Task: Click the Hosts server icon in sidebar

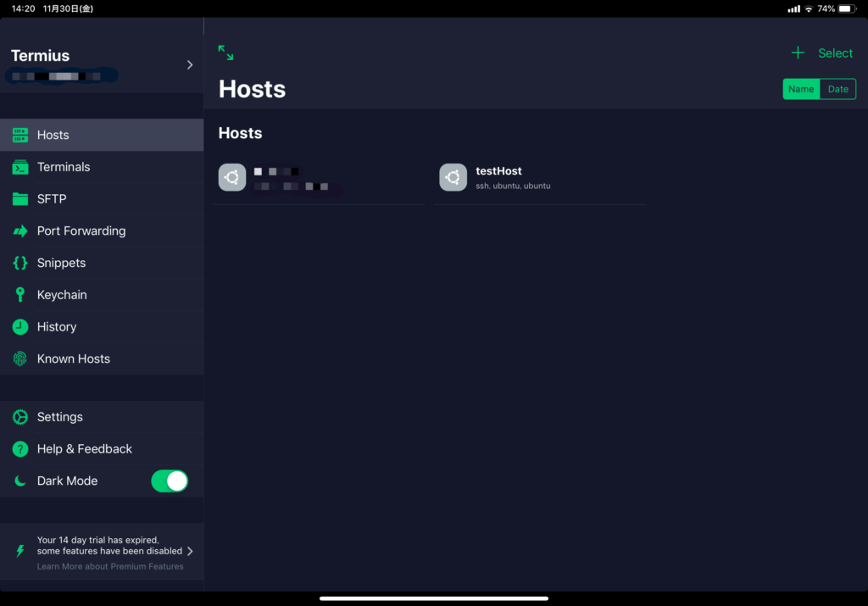Action: pos(20,135)
